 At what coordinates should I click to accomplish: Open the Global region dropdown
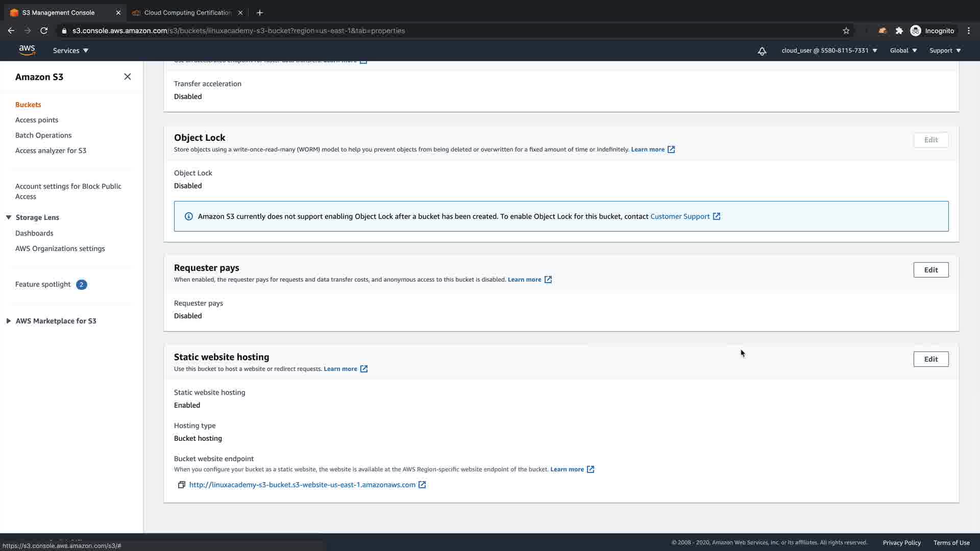tap(903, 51)
